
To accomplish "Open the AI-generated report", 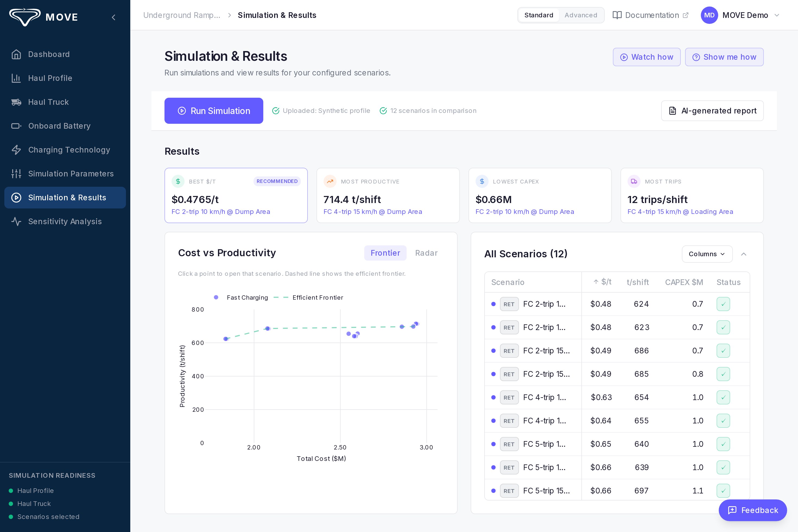I will (712, 111).
